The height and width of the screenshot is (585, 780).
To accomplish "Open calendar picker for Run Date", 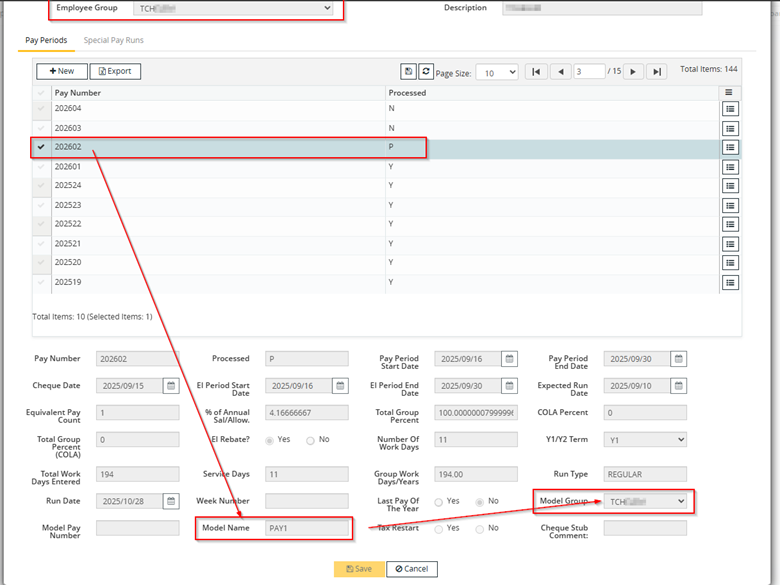I will 171,501.
